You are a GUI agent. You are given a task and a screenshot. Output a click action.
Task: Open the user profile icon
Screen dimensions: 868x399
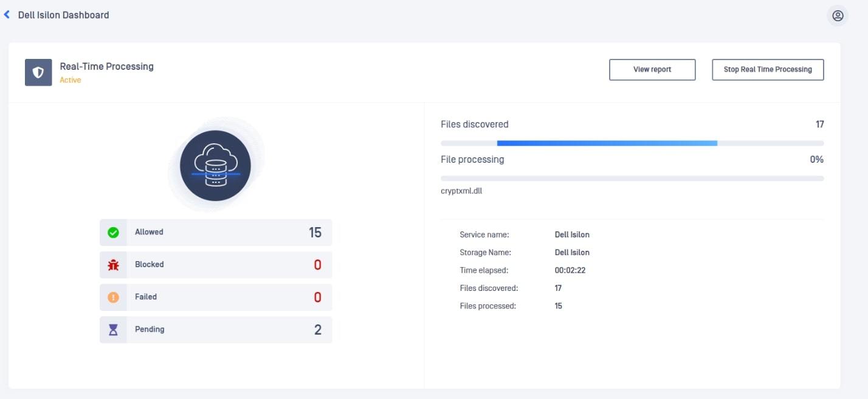838,16
